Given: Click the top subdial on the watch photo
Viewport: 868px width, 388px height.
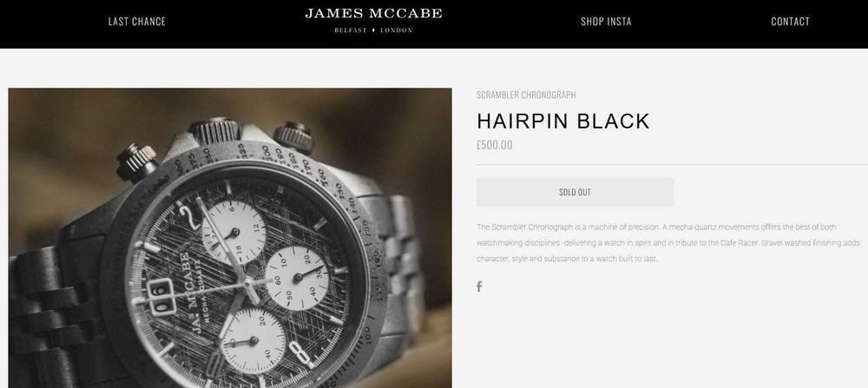Looking at the screenshot, I should click(234, 232).
